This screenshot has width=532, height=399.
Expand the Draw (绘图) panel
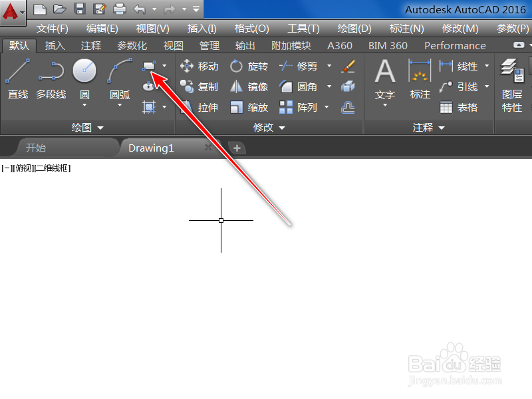coord(88,128)
